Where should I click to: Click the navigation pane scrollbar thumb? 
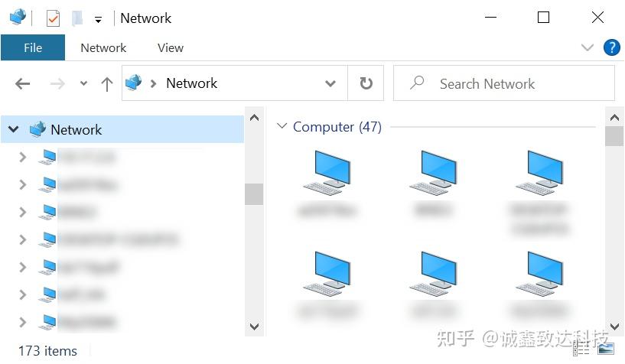(x=254, y=194)
